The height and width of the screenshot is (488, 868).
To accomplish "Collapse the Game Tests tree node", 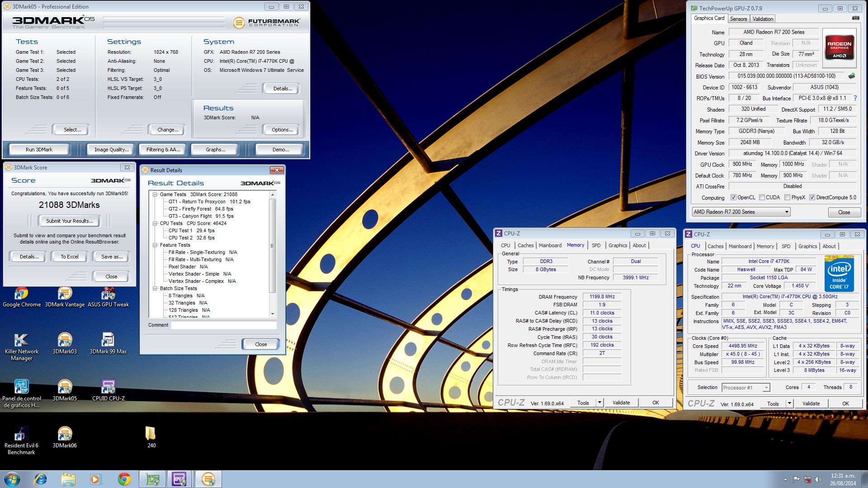I will tap(155, 194).
